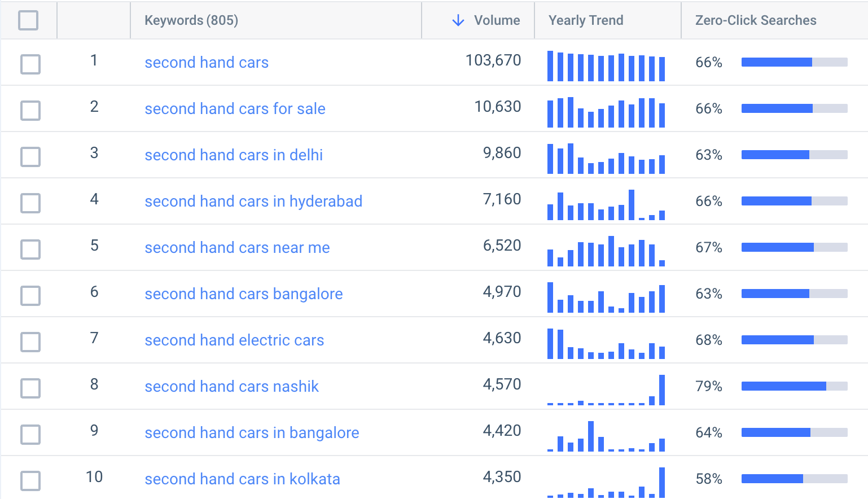The width and height of the screenshot is (868, 499).
Task: Check the checkbox for 'second hand electric cars'
Action: coord(30,342)
